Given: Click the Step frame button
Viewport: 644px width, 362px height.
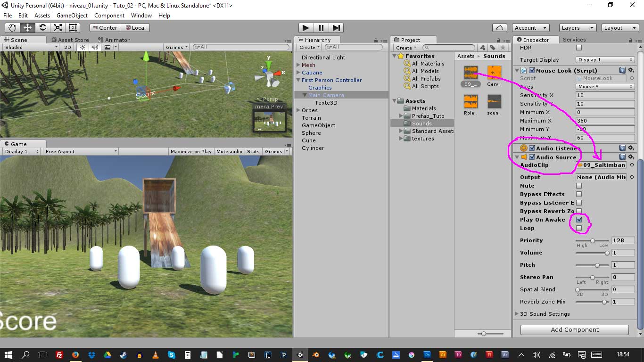Looking at the screenshot, I should [336, 28].
